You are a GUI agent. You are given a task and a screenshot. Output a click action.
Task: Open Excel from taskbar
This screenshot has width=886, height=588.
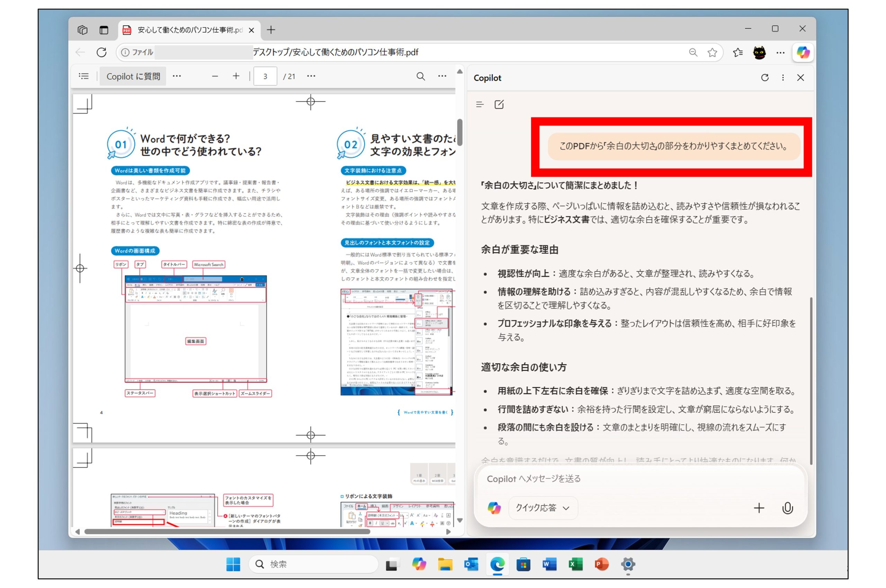[x=575, y=564]
